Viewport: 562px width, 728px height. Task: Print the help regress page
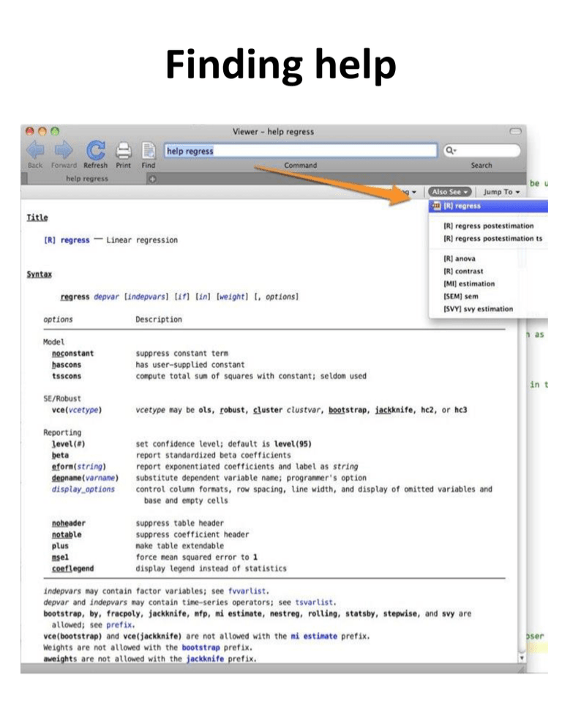[124, 150]
